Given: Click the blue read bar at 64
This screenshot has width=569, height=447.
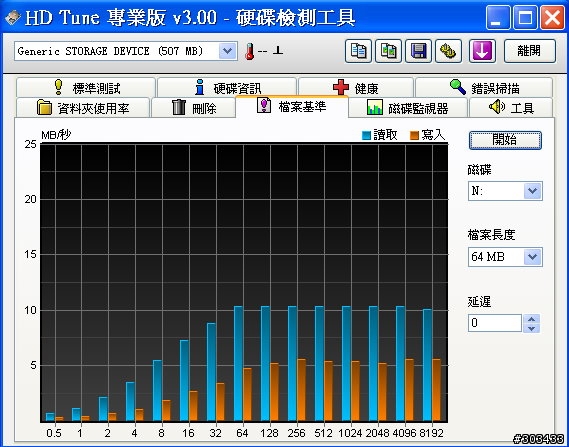Looking at the screenshot, I should click(238, 363).
